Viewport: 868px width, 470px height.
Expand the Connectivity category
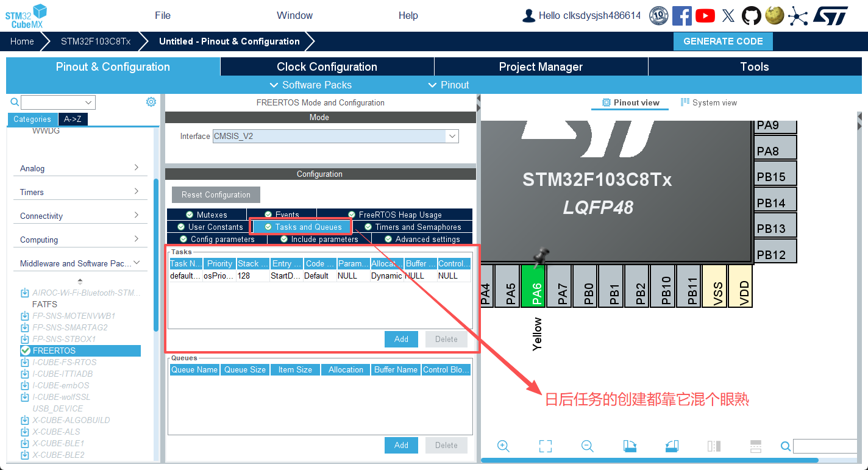[80, 216]
